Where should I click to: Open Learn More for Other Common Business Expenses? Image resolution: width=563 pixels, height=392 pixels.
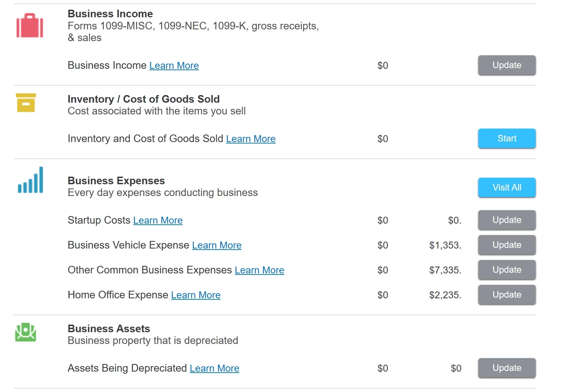pyautogui.click(x=260, y=270)
